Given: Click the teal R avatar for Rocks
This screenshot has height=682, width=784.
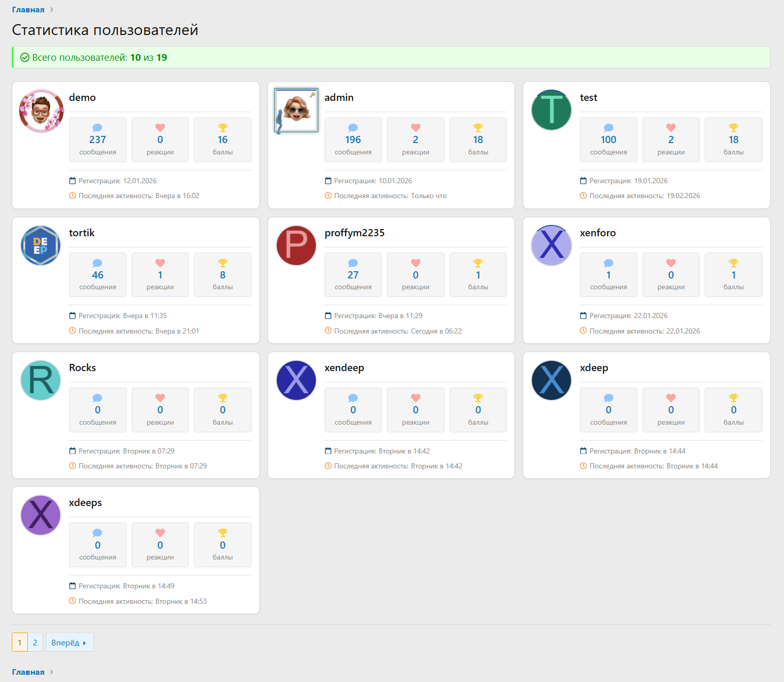Looking at the screenshot, I should [41, 380].
